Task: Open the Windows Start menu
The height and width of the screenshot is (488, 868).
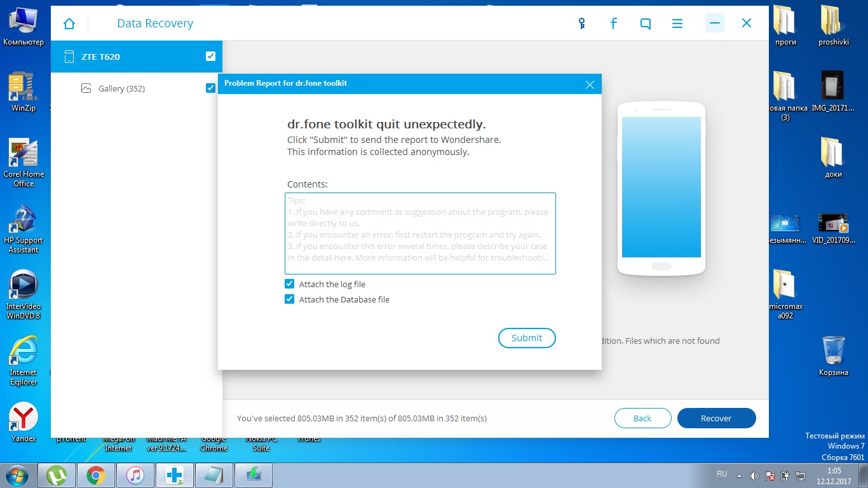Action: [x=17, y=475]
